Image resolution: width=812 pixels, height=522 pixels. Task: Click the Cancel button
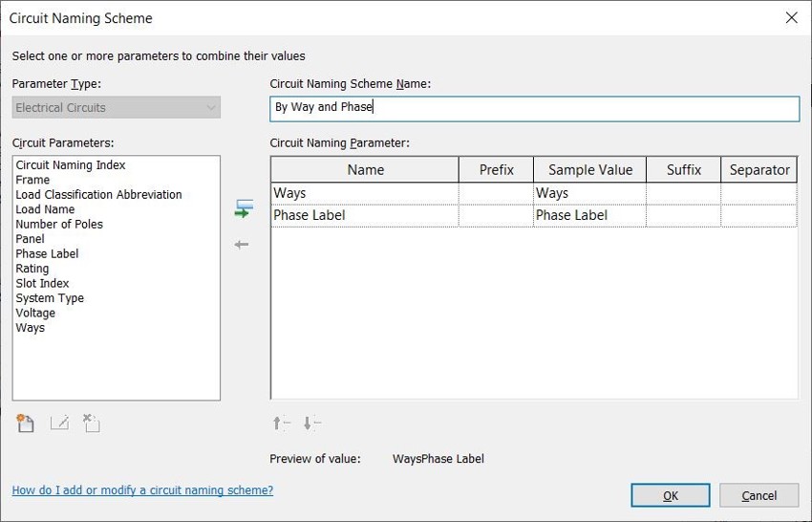(759, 495)
